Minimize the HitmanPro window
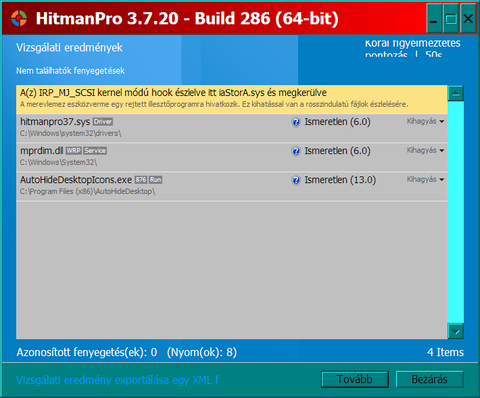The height and width of the screenshot is (398, 480). tap(434, 18)
